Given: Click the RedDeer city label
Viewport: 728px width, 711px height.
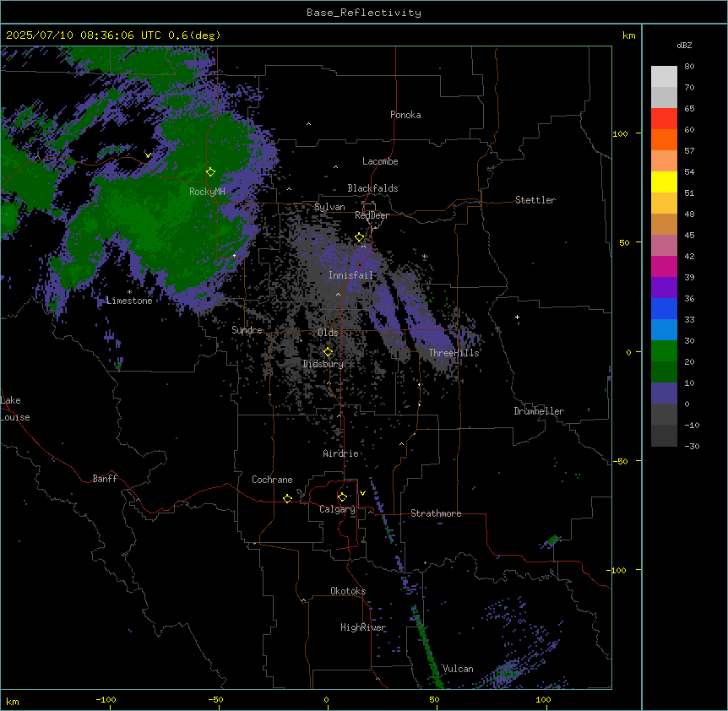Looking at the screenshot, I should 372,215.
